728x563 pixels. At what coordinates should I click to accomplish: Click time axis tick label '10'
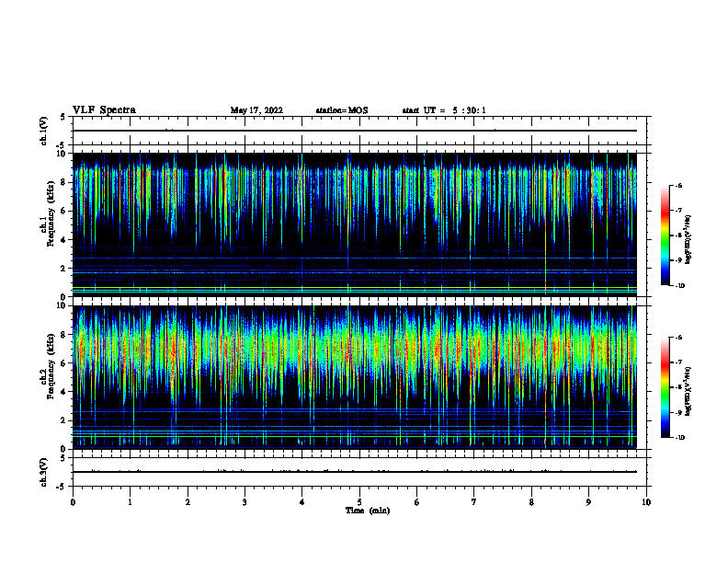click(x=646, y=502)
